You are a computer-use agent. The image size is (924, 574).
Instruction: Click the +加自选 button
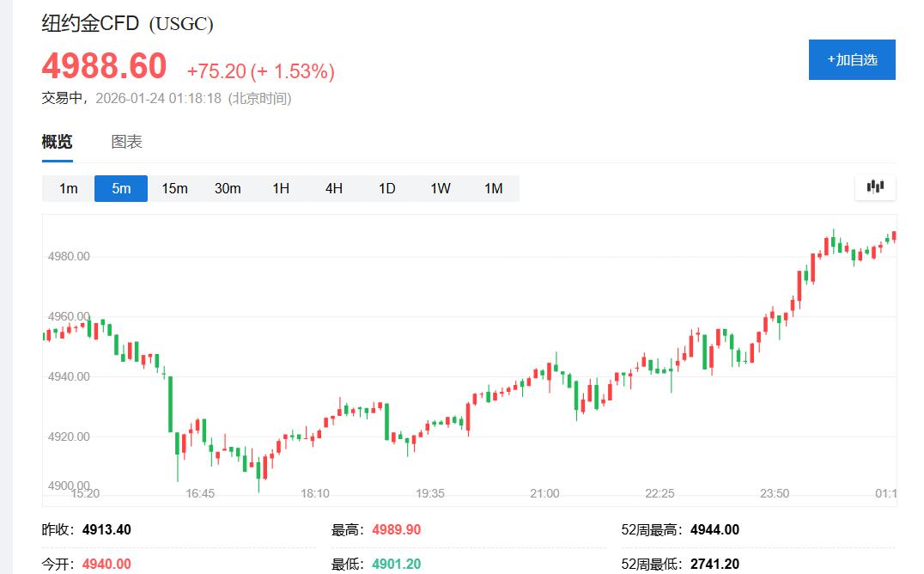coord(852,59)
